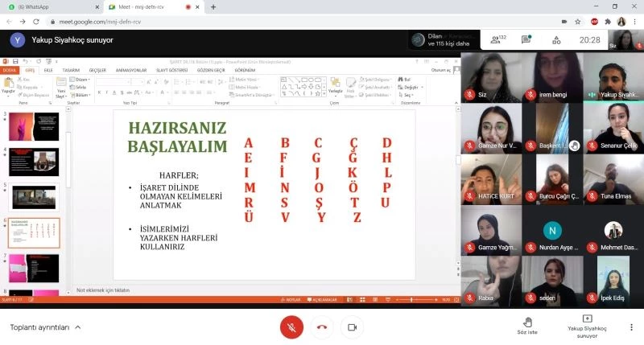Open Chrome's three-dot browser menu

tap(634, 22)
